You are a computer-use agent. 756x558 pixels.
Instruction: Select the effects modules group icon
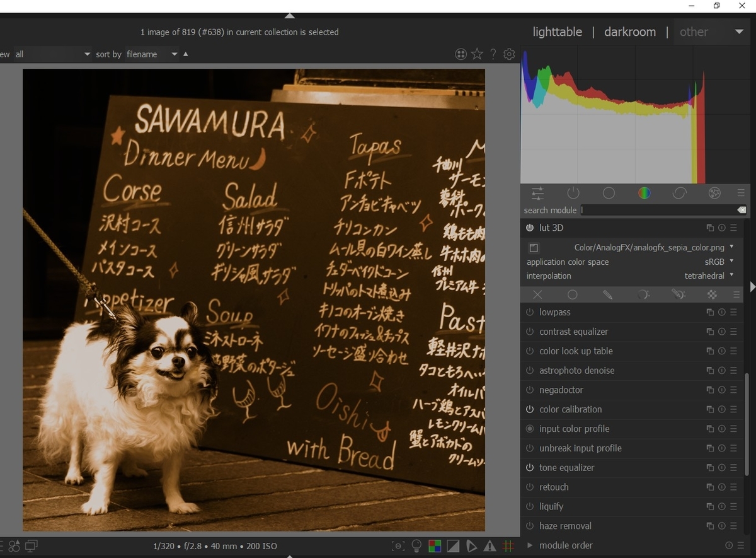click(714, 194)
